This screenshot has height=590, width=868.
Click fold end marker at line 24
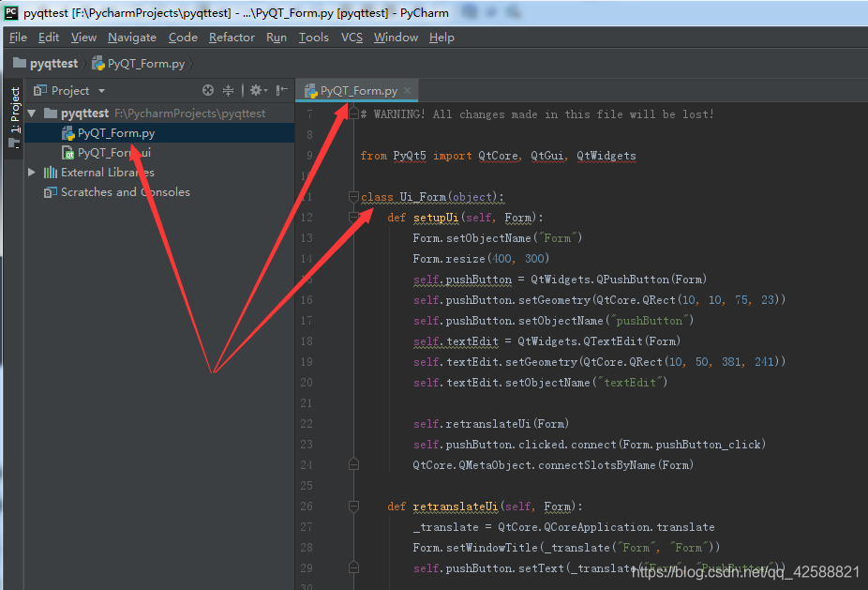tap(353, 465)
